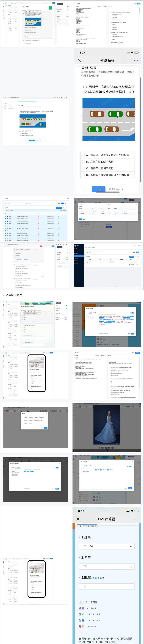Tap the Wi-Fi icon beside 8:27
Image resolution: width=144 pixels, height=644 pixels.
pyautogui.click(x=132, y=52)
